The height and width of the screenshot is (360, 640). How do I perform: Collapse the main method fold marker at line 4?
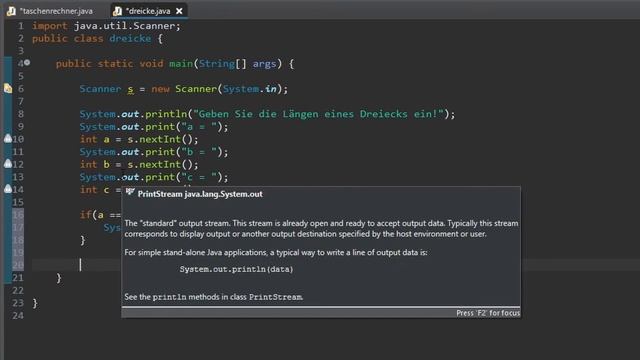coord(27,63)
